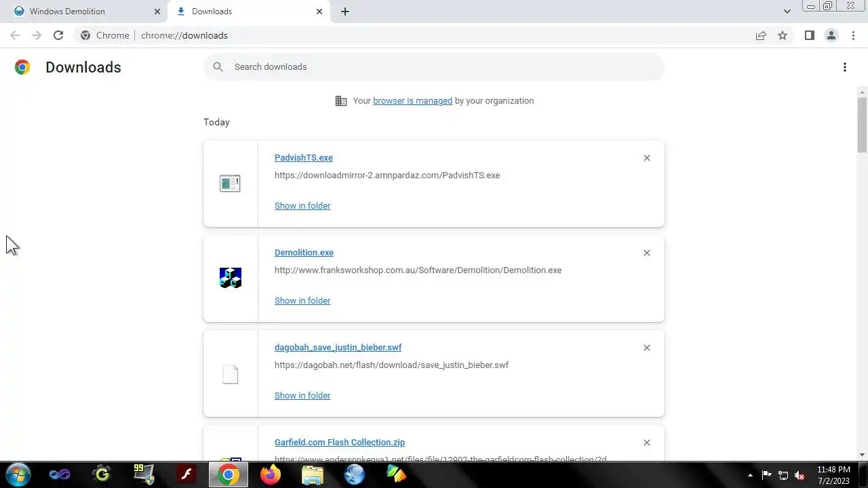868x488 pixels.
Task: Open a new tab with plus button
Action: 344,12
